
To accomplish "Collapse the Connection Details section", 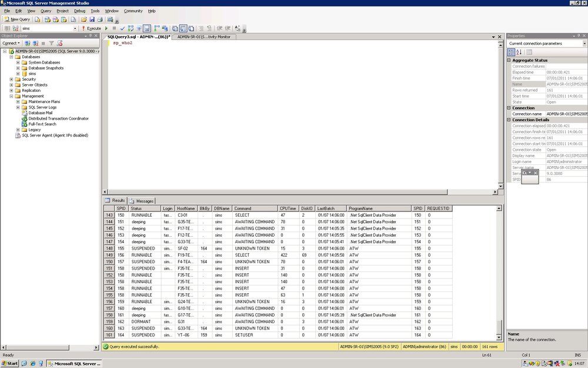I will (x=509, y=120).
